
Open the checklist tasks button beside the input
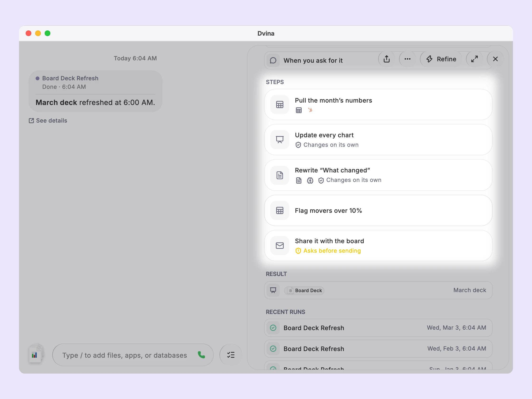click(x=231, y=355)
